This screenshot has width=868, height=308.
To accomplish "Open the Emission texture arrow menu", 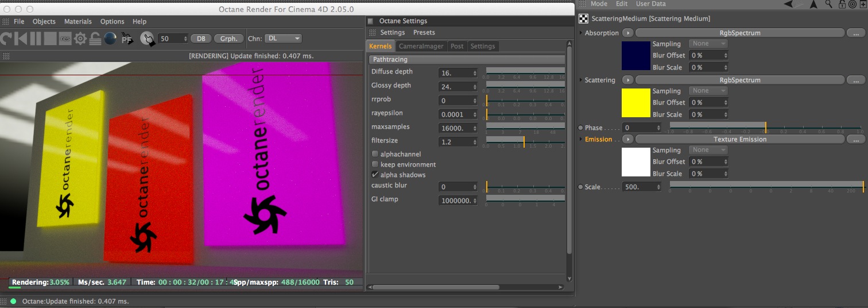I will (627, 139).
